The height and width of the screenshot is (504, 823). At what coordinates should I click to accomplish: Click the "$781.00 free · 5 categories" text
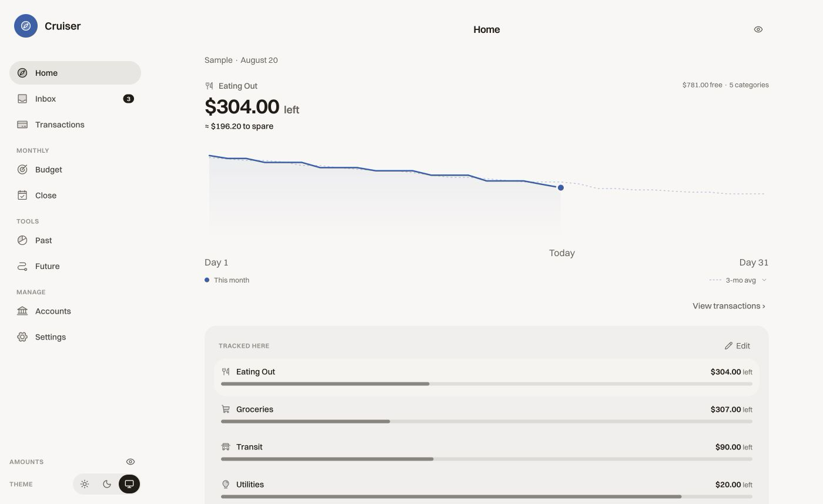tap(725, 85)
